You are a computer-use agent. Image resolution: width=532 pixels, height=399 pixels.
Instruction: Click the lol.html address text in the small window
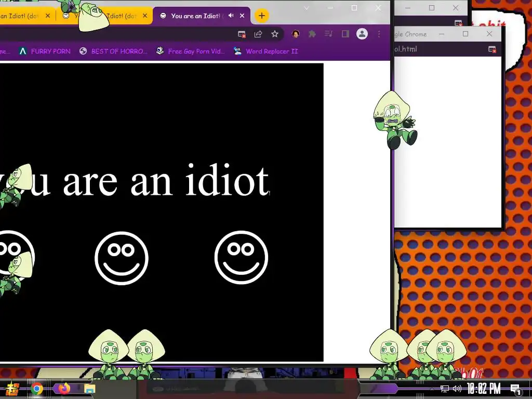click(405, 49)
